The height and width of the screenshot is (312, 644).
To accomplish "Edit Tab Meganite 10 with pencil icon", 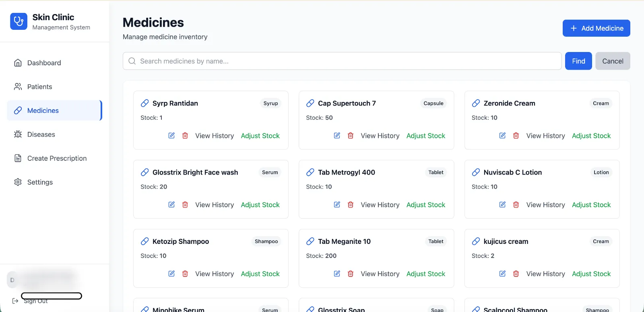I will click(x=337, y=274).
